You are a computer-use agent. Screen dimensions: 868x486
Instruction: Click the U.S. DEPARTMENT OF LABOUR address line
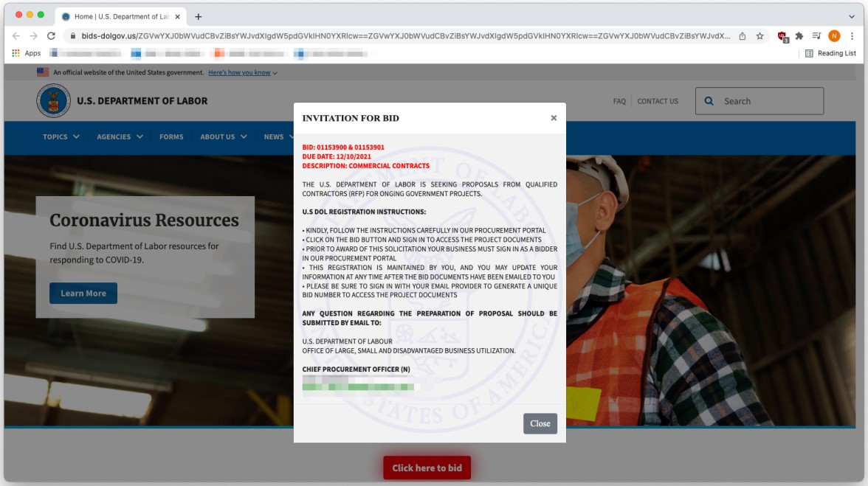pos(347,341)
